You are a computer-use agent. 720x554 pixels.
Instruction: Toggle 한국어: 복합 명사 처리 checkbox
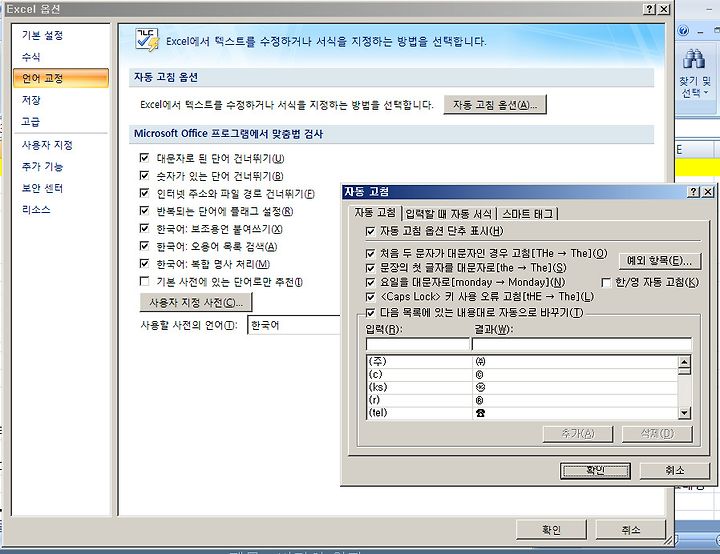[x=144, y=264]
